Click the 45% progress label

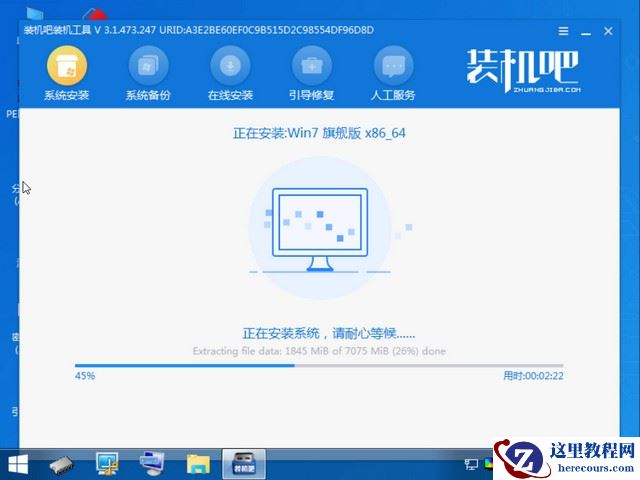point(85,376)
